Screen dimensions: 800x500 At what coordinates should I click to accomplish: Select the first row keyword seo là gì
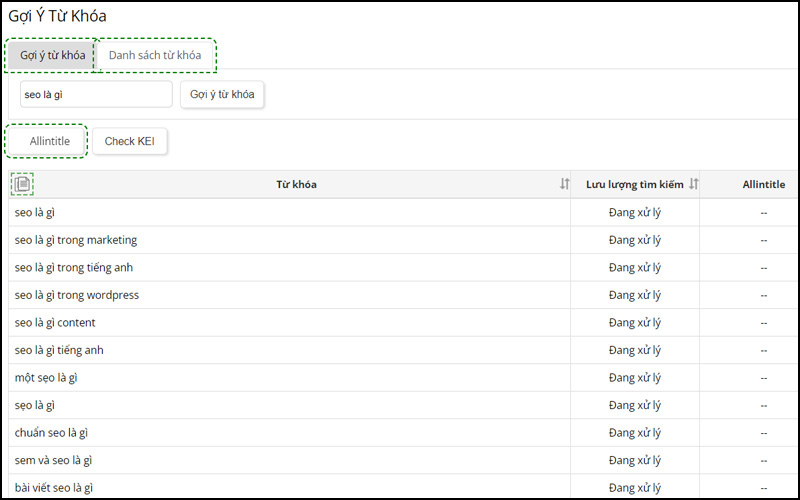[x=35, y=213]
